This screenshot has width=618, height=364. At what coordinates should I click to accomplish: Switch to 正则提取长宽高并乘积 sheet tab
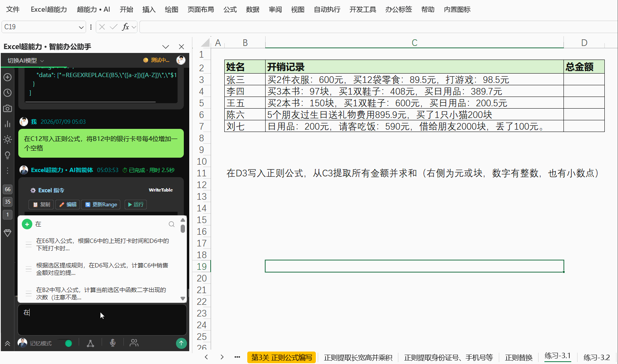pyautogui.click(x=358, y=357)
